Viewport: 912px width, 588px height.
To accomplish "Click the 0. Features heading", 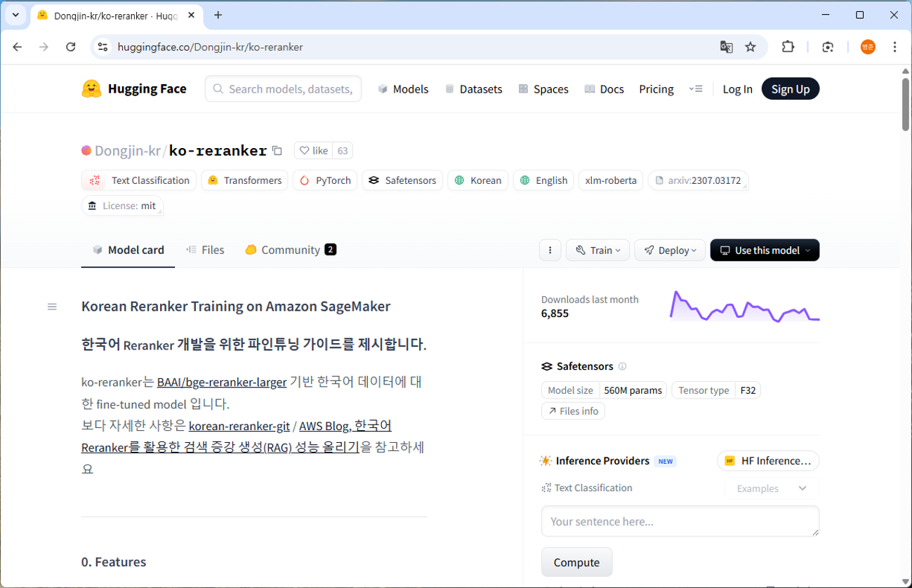I will point(114,562).
